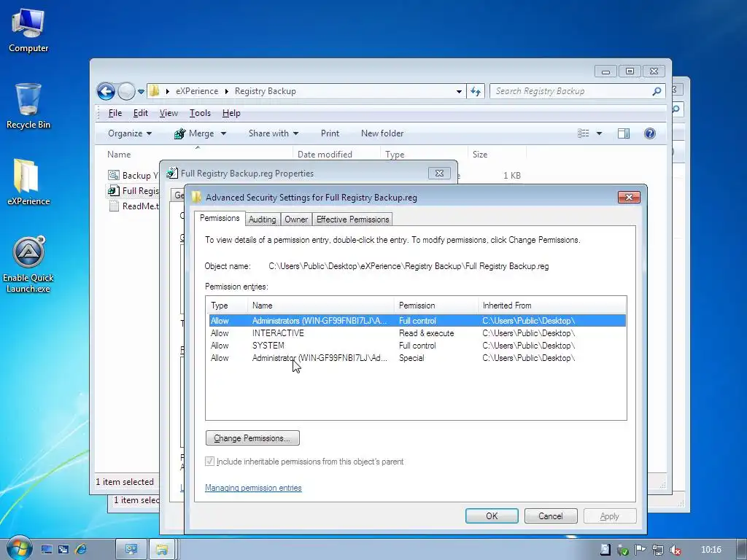Open the Managing permission entries link

(x=253, y=488)
